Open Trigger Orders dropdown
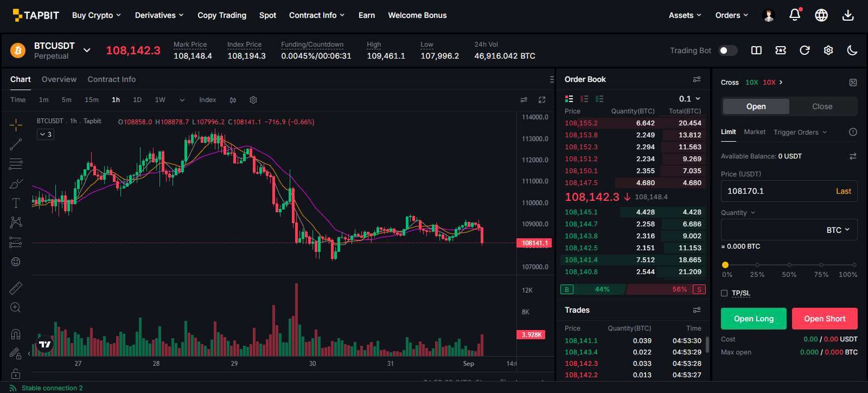The image size is (868, 393). tap(800, 132)
